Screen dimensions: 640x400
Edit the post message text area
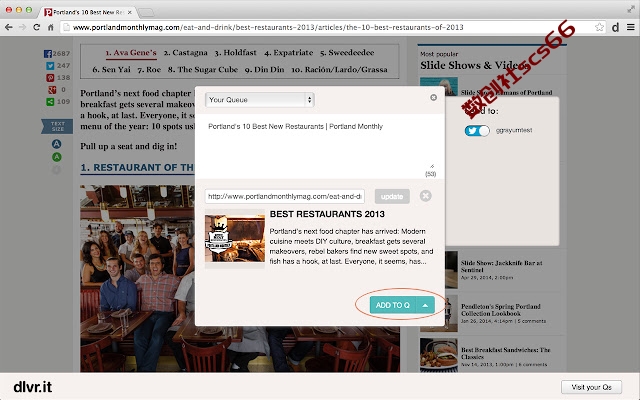320,146
